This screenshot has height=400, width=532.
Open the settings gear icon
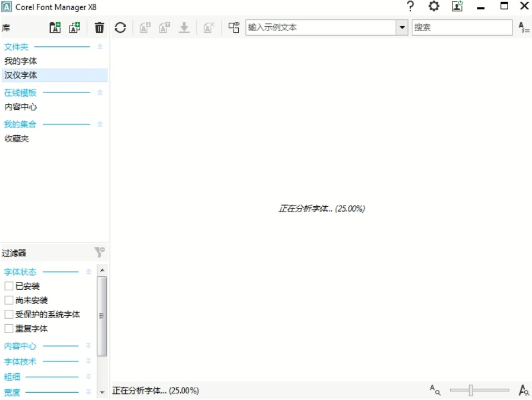point(434,7)
